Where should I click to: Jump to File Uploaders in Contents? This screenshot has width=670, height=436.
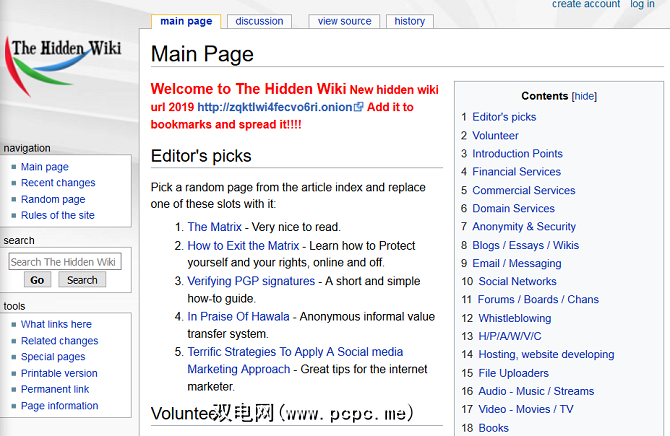click(514, 373)
